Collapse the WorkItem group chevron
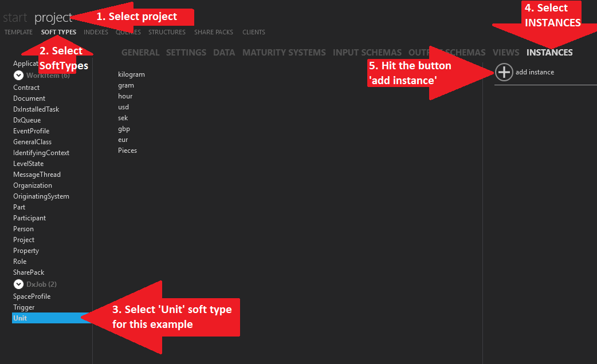The height and width of the screenshot is (364, 597). coord(19,76)
